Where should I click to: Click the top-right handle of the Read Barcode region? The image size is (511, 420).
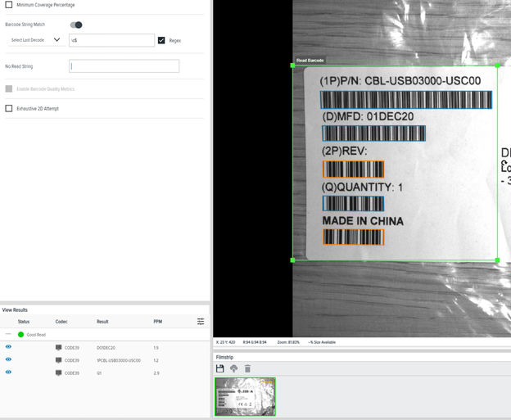coord(497,65)
